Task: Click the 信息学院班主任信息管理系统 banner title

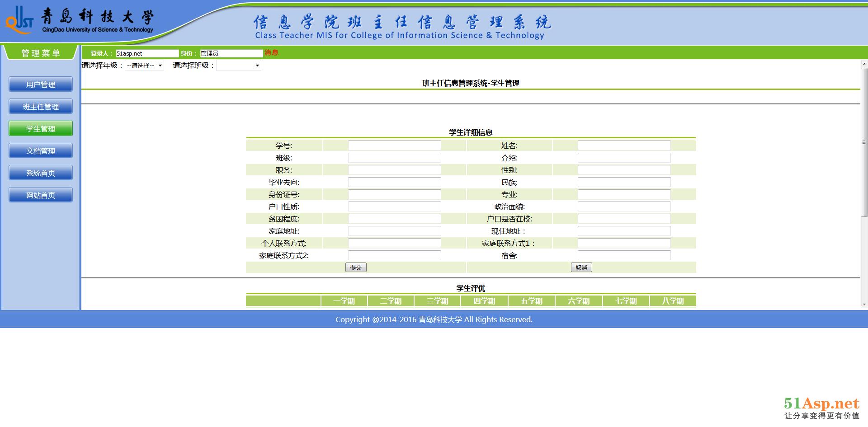Action: [x=401, y=22]
